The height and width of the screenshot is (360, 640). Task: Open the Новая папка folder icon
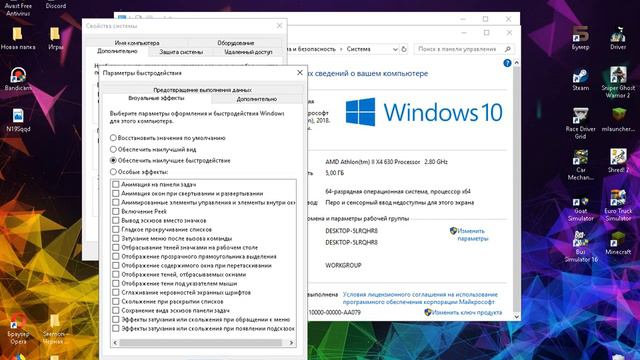coord(18,38)
